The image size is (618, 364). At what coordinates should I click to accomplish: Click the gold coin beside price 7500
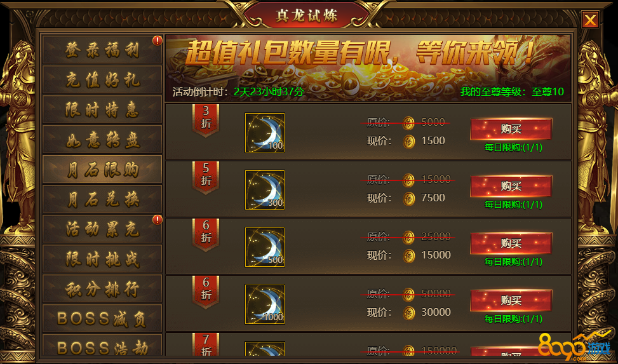[x=408, y=199]
